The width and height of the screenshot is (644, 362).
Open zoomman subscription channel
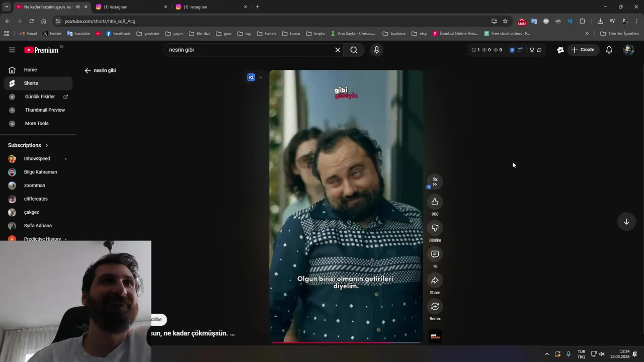click(38, 186)
